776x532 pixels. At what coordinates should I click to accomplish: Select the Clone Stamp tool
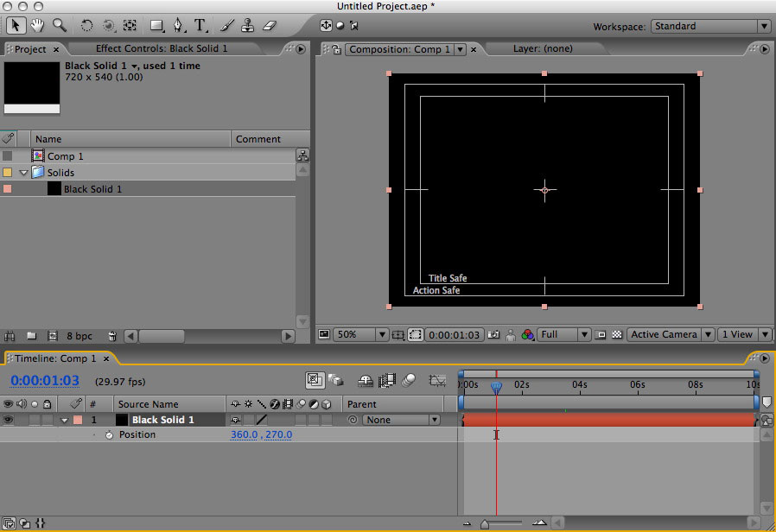pyautogui.click(x=247, y=25)
